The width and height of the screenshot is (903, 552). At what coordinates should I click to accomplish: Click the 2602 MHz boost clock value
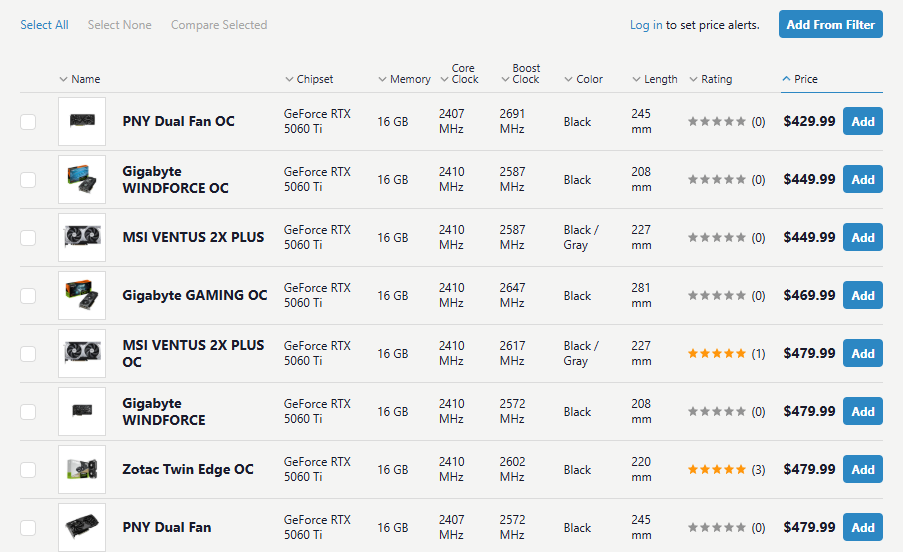513,469
